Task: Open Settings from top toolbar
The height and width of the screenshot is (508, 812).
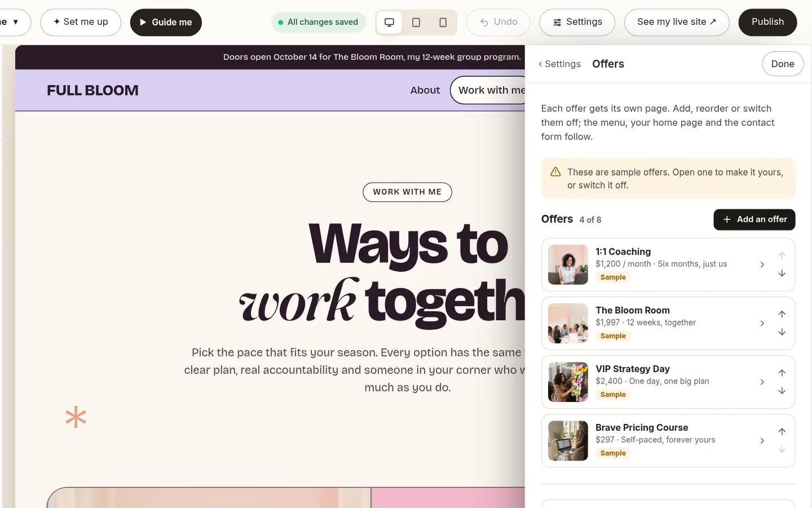Action: [577, 22]
